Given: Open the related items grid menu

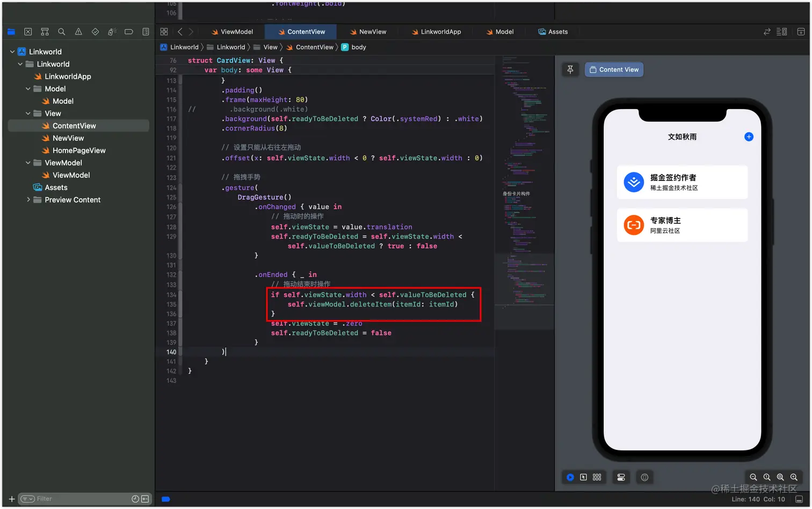Looking at the screenshot, I should click(164, 32).
